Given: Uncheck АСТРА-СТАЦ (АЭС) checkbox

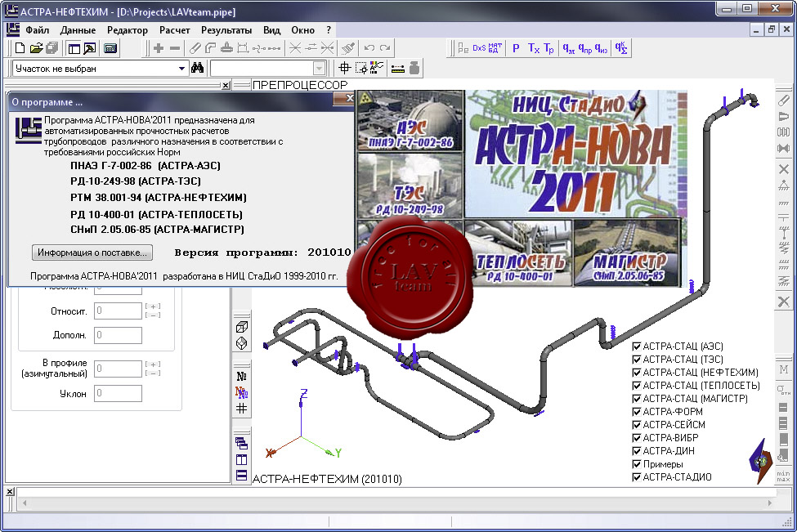Looking at the screenshot, I should (x=637, y=346).
